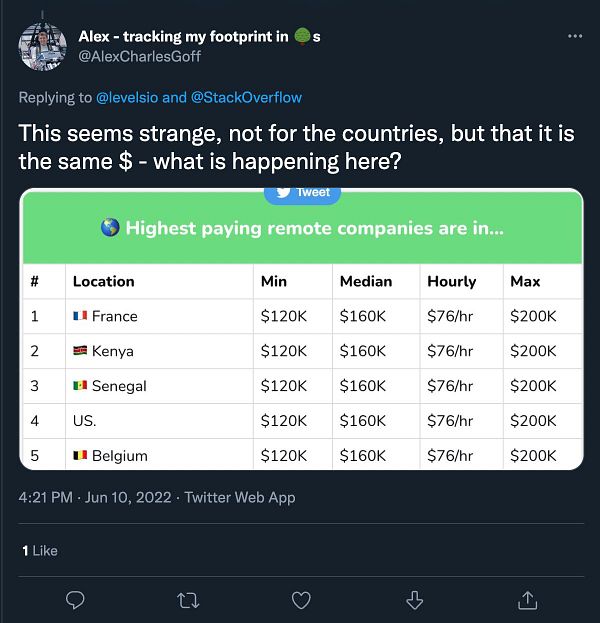Open the three-dot more options menu
The width and height of the screenshot is (600, 623).
click(574, 36)
